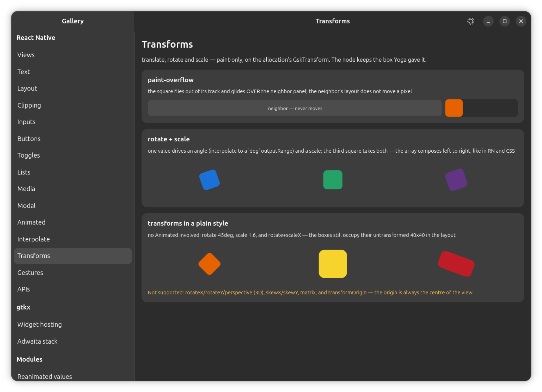
Task: Open the Media page
Action: tap(73, 189)
